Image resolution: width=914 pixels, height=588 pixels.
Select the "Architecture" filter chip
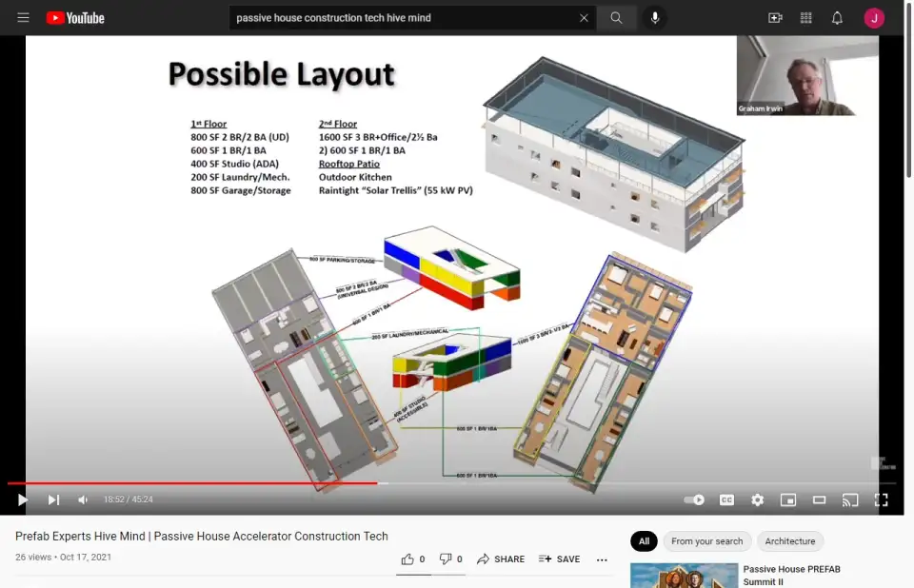point(790,541)
